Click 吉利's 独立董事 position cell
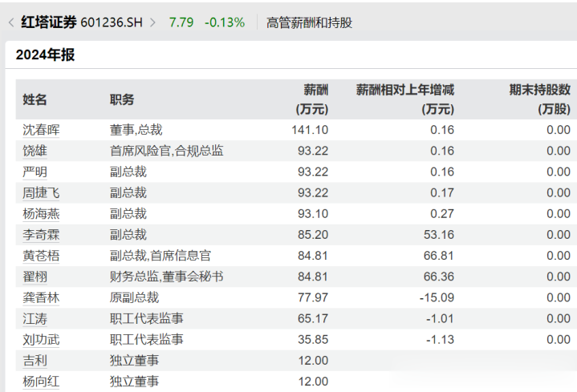 pos(134,361)
